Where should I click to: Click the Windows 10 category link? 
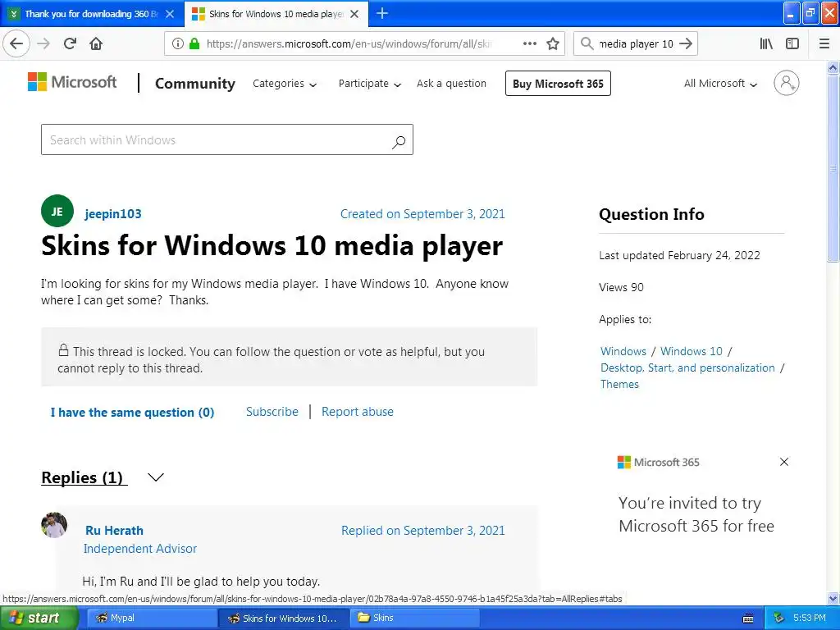691,351
